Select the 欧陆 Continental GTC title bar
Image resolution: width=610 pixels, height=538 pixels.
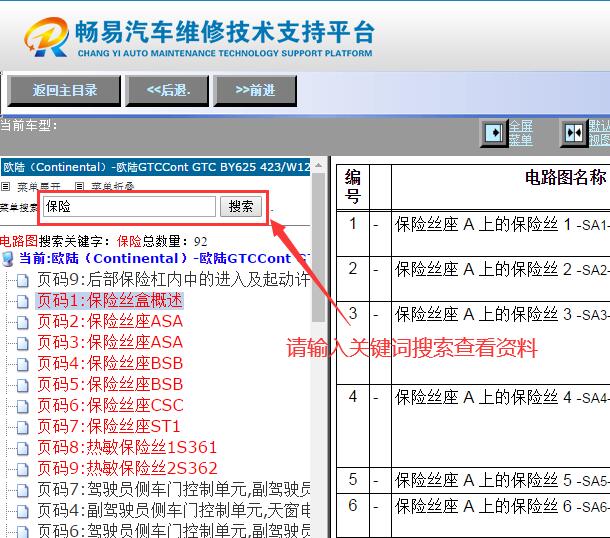coord(156,167)
